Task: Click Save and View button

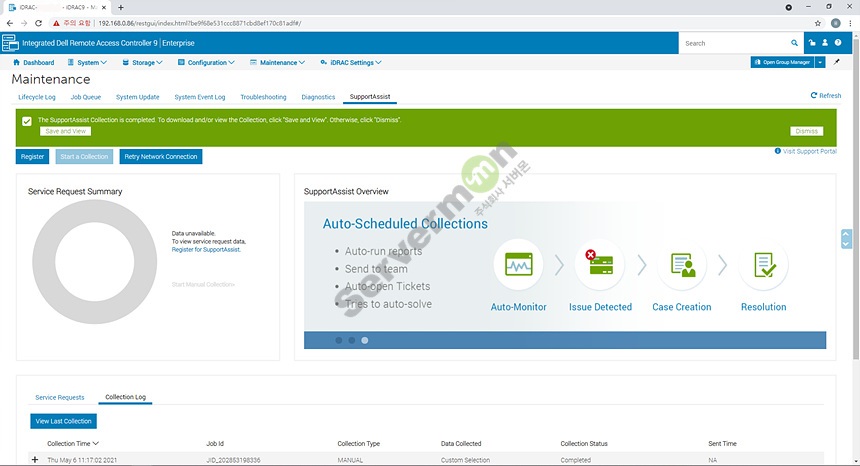Action: click(x=66, y=131)
